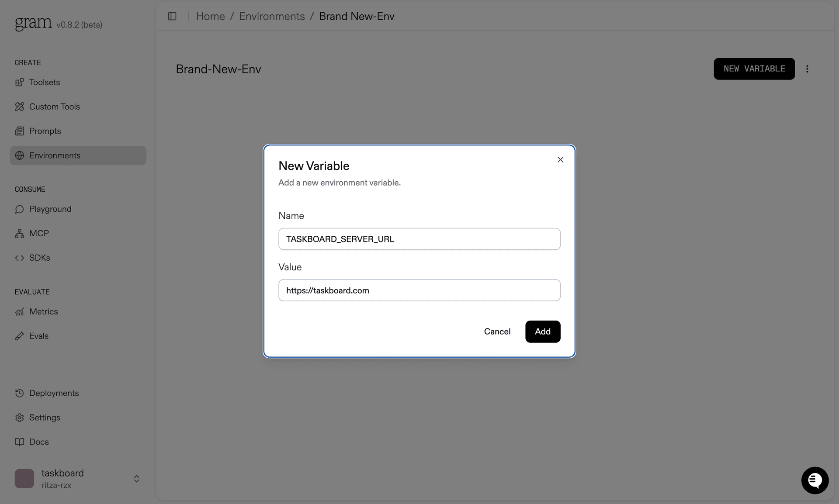The width and height of the screenshot is (839, 504).
Task: Toggle the sidebar panel visibility
Action: (x=172, y=16)
